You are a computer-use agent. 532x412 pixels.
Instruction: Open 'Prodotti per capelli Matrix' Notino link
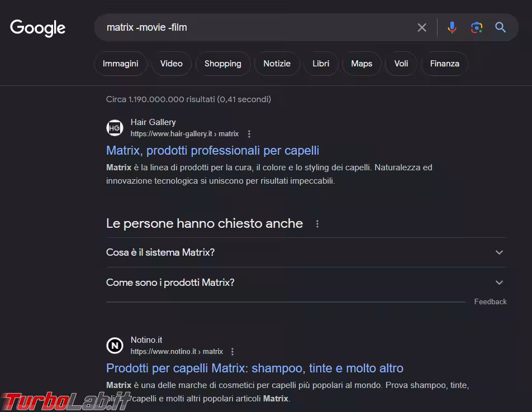[254, 368]
